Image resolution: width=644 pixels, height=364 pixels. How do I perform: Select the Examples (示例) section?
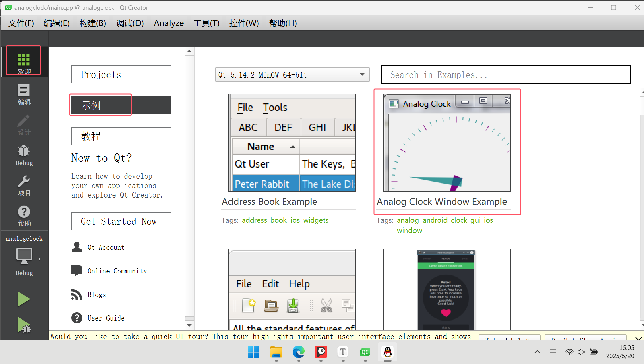click(121, 105)
